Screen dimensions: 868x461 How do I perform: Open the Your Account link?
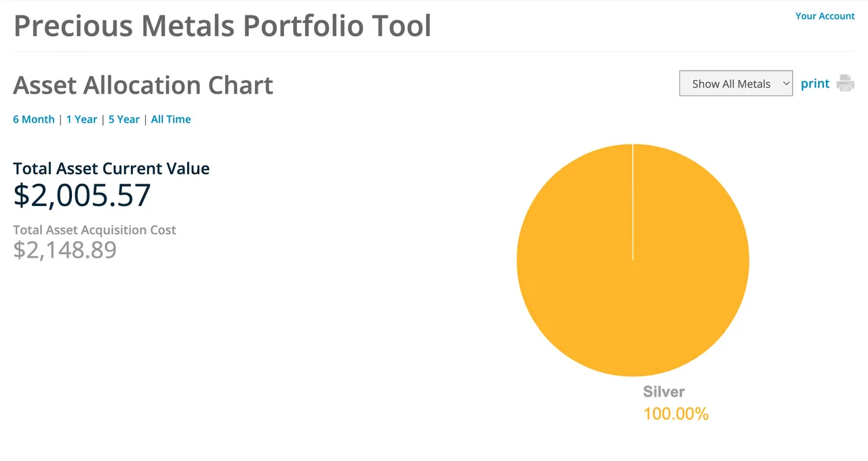[x=825, y=16]
